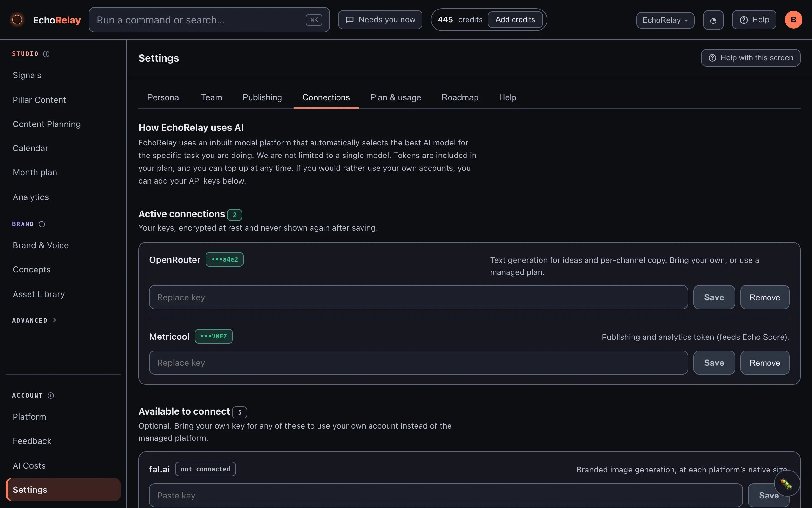812x508 pixels.
Task: Open Signals in the sidebar
Action: [63, 75]
